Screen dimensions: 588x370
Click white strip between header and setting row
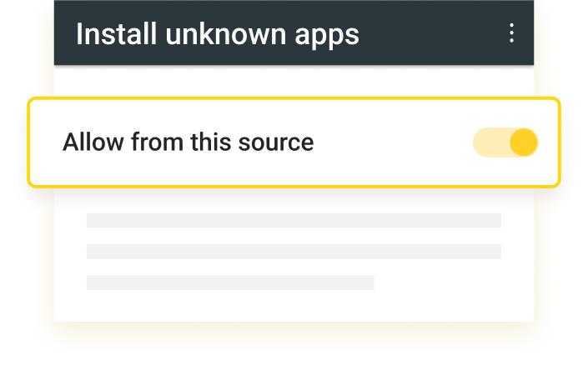[x=294, y=81]
